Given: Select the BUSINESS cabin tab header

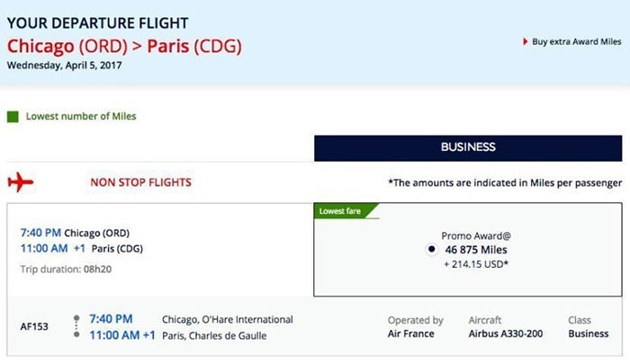Looking at the screenshot, I should click(467, 147).
